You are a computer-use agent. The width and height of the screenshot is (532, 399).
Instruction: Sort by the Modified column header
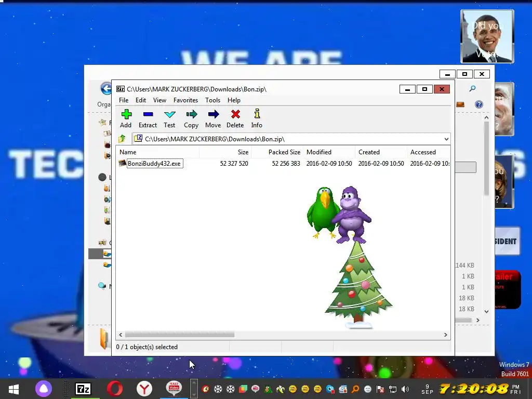329,152
